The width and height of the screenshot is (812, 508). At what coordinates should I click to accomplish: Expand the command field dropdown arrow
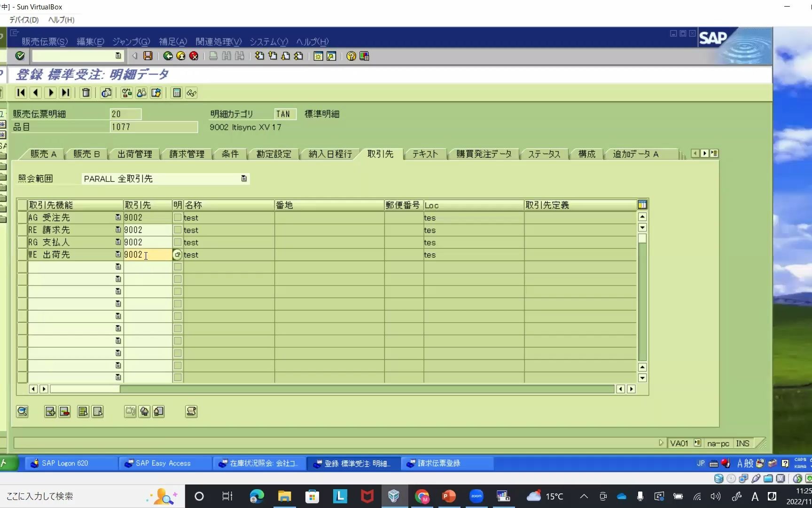click(118, 56)
